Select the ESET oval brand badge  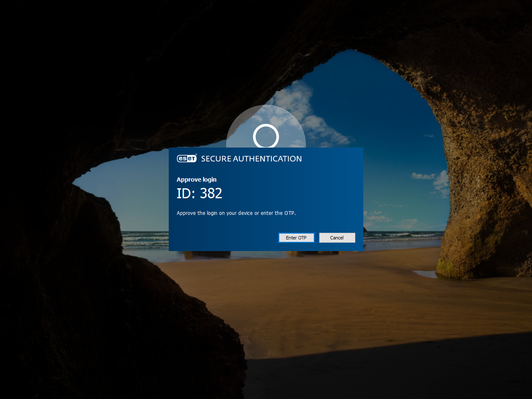click(x=187, y=158)
